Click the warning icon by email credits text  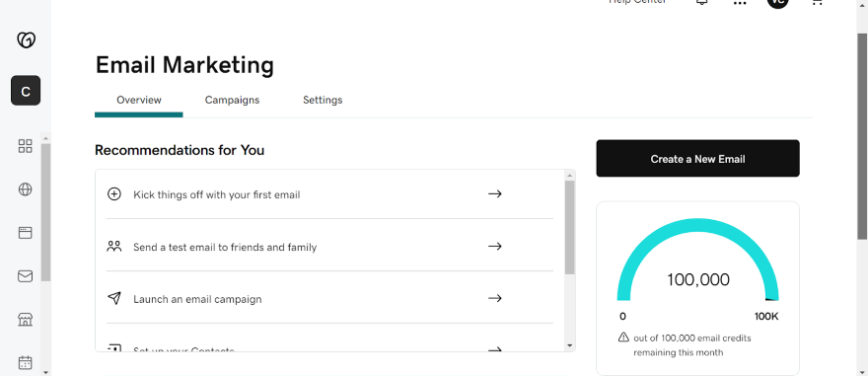[623, 337]
